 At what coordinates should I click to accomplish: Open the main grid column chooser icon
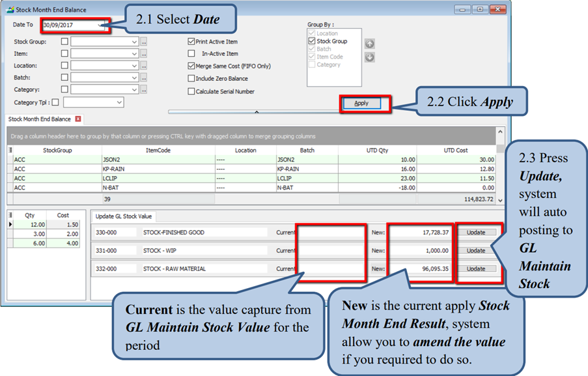coord(10,150)
